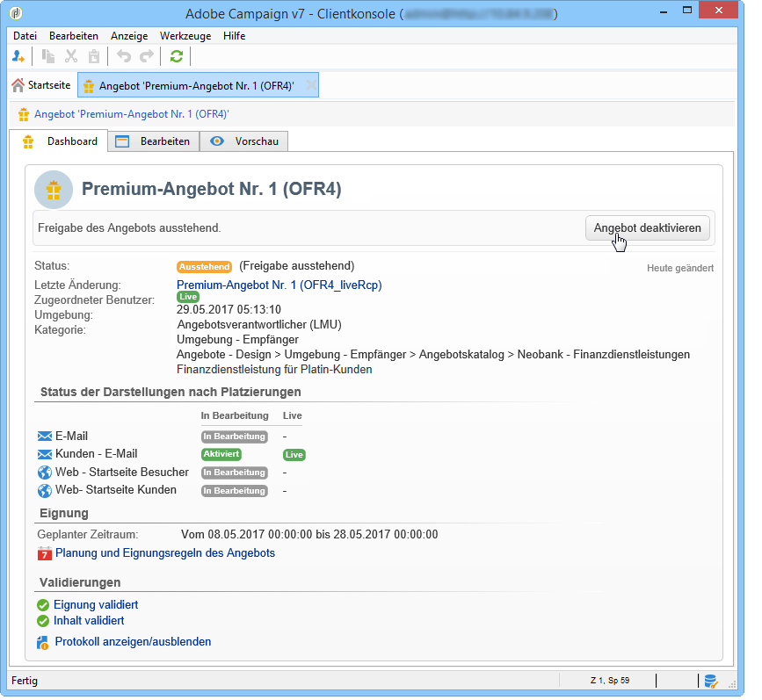Viewport: 762px width, 700px height.
Task: Click the globe icon for Web - Startseite Besucher
Action: (x=45, y=473)
